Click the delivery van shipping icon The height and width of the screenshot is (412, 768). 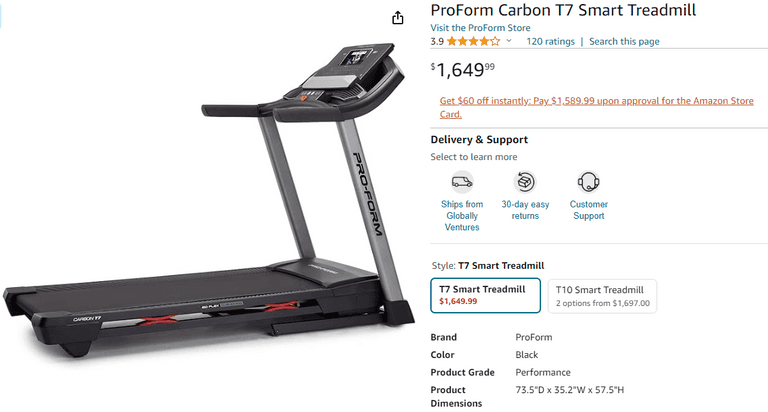pos(462,182)
